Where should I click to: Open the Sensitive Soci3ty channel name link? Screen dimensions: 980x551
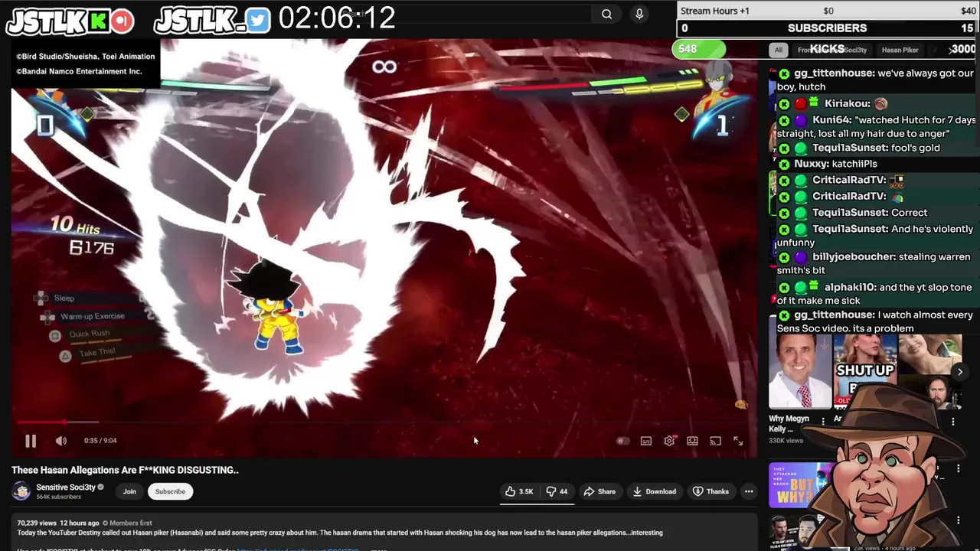click(66, 487)
